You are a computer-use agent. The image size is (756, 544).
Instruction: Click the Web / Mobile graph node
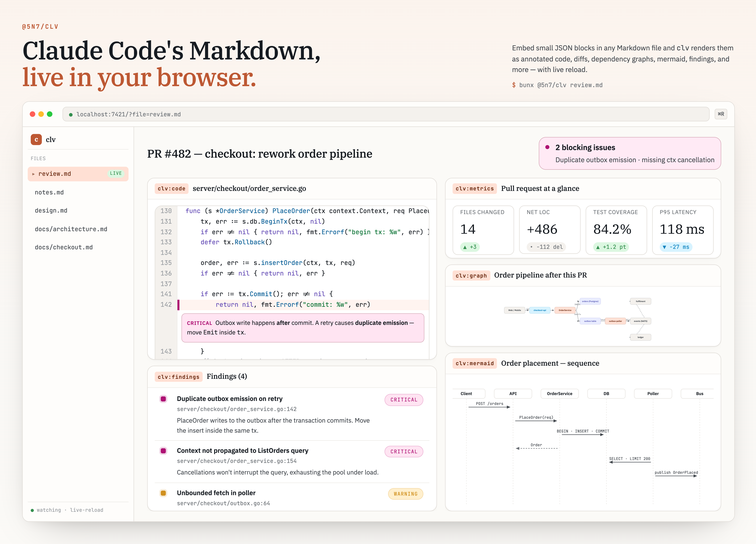(x=514, y=310)
